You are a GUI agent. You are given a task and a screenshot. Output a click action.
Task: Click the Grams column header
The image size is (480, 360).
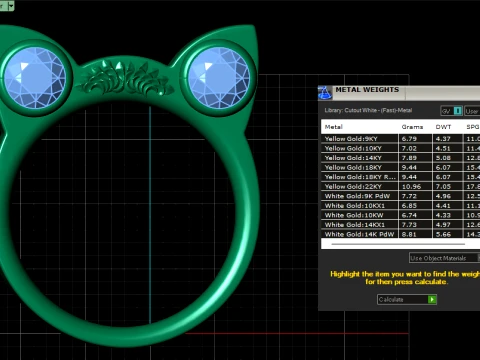[x=412, y=127]
